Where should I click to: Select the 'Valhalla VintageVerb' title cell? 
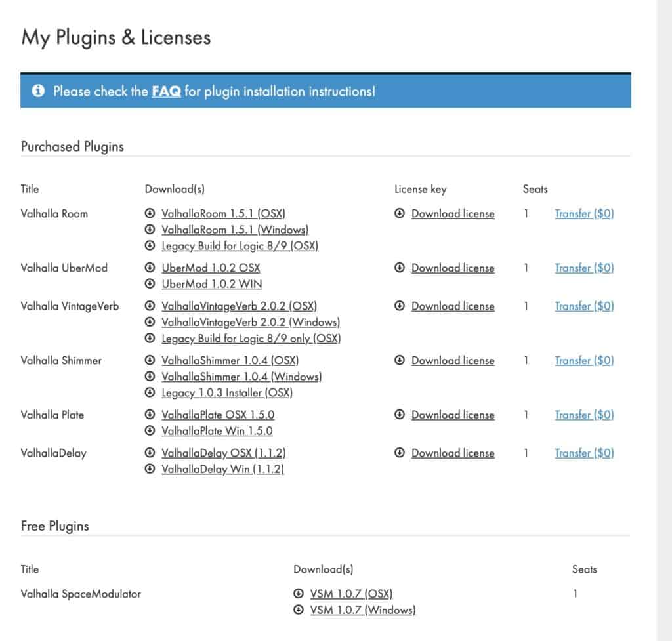[x=70, y=306]
